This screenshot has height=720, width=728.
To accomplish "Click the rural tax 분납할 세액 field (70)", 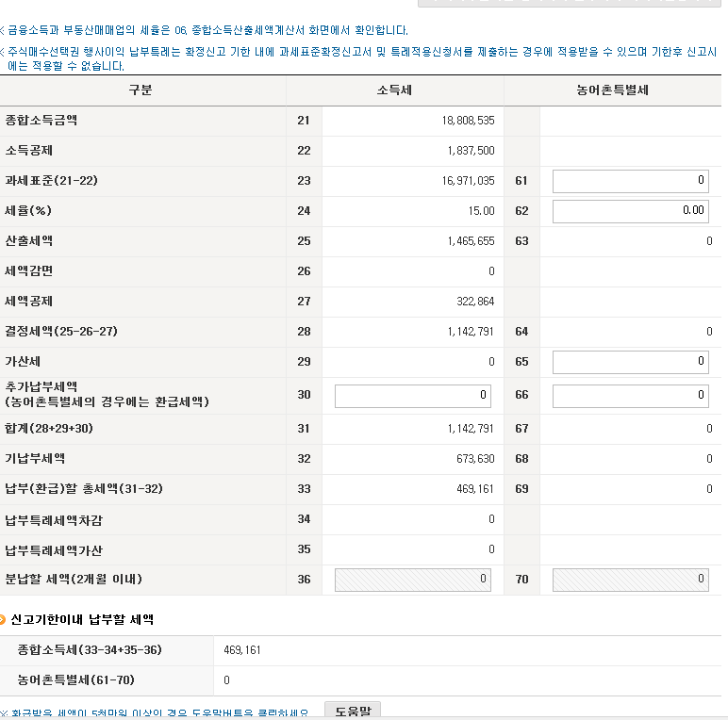I will click(x=630, y=580).
